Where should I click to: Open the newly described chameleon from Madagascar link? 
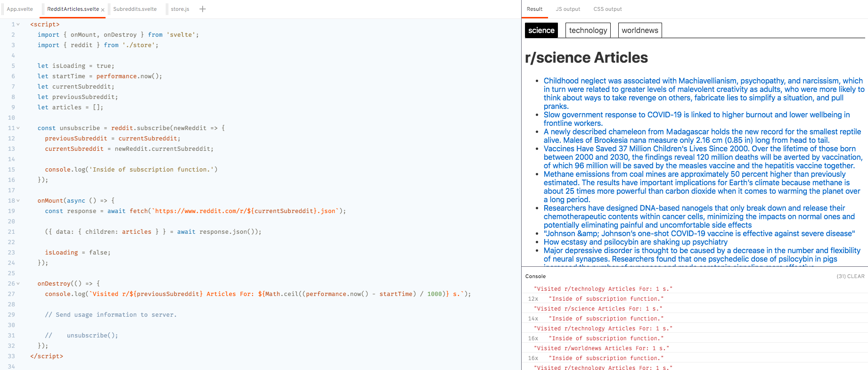point(702,136)
